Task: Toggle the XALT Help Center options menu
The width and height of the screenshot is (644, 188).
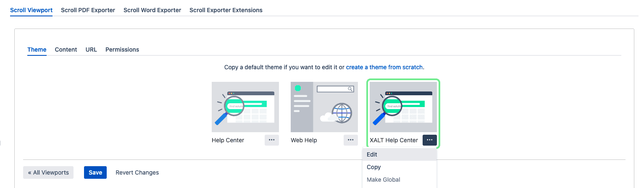Action: coord(430,140)
